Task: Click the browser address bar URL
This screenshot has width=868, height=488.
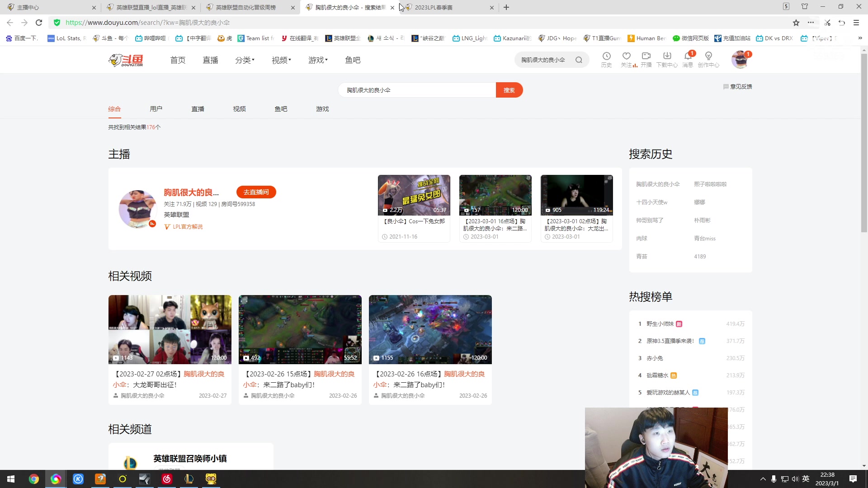Action: pyautogui.click(x=147, y=23)
